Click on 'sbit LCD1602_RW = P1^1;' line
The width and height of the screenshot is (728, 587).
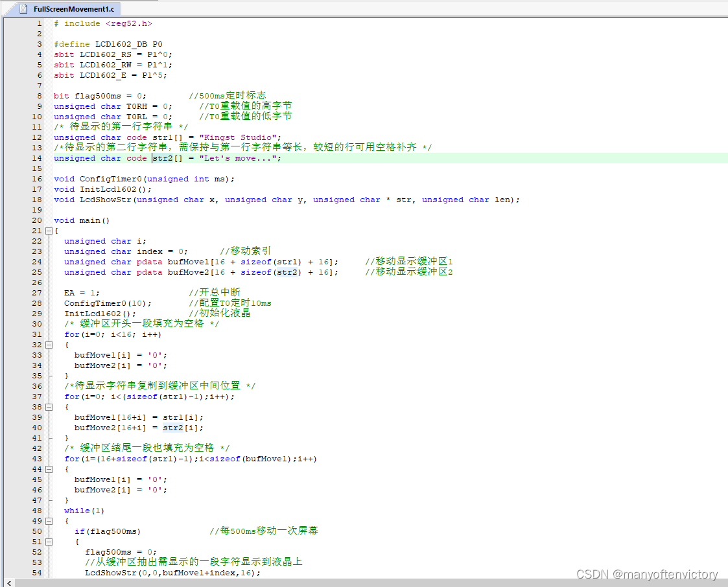pyautogui.click(x=113, y=65)
